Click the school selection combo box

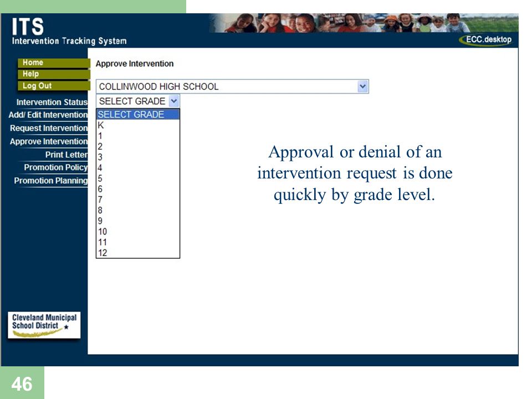[x=232, y=86]
